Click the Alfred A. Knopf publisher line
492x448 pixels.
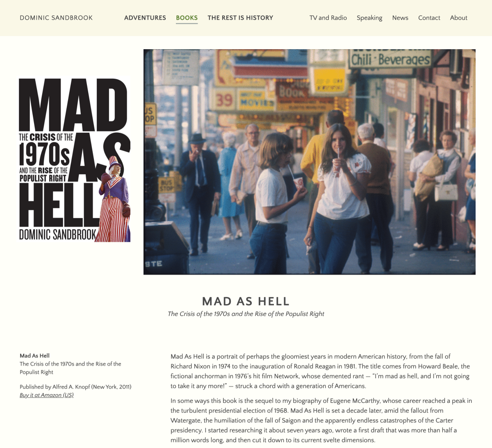click(x=75, y=387)
